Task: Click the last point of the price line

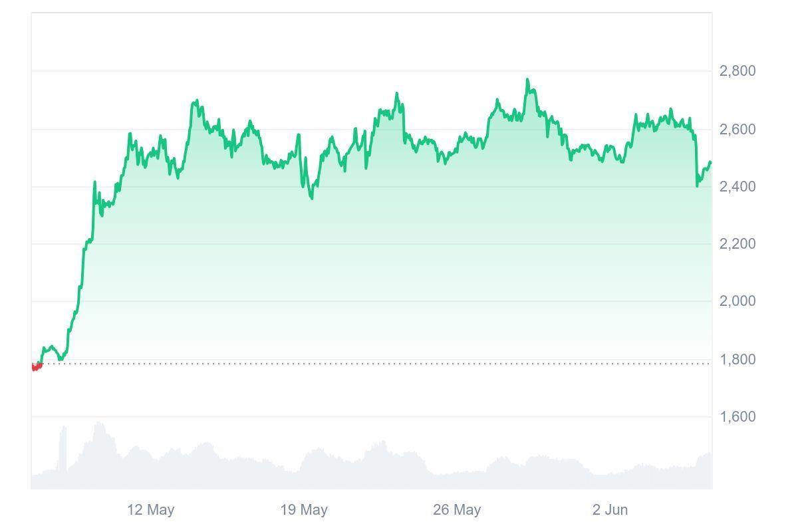Action: pyautogui.click(x=710, y=162)
